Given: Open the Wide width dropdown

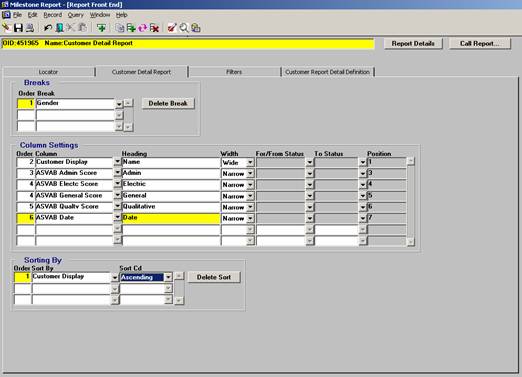Looking at the screenshot, I should (250, 162).
